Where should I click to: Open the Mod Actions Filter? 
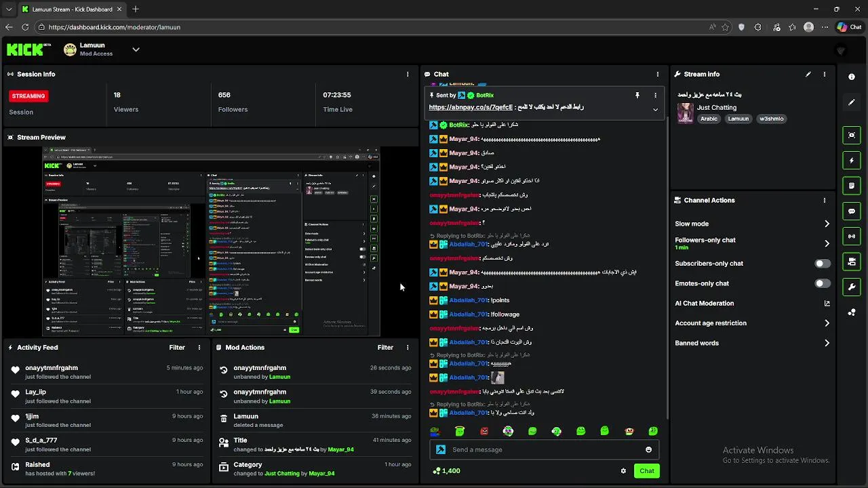[x=385, y=347]
